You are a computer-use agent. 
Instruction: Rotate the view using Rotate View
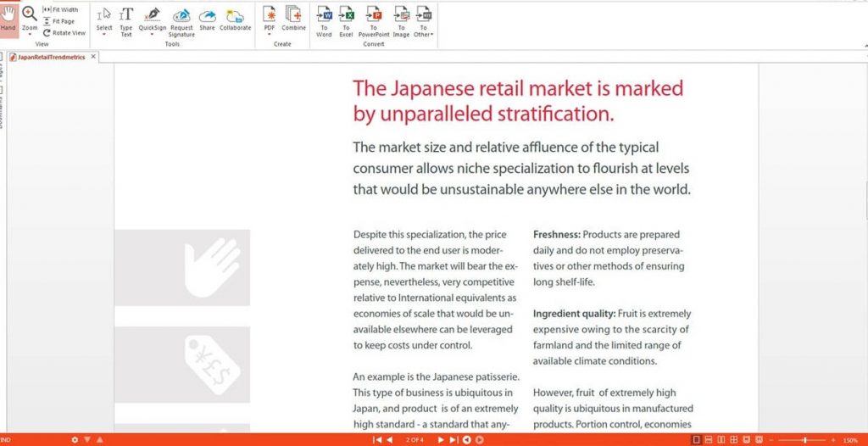(64, 33)
